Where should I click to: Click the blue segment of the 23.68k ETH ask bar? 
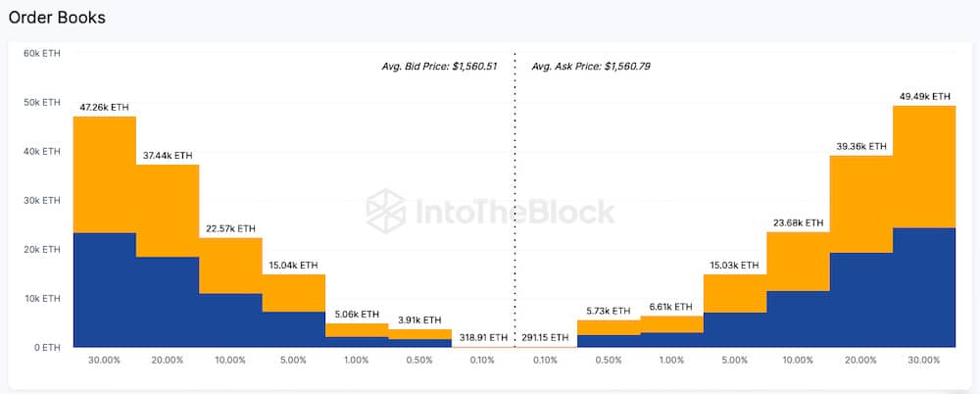pos(798,319)
